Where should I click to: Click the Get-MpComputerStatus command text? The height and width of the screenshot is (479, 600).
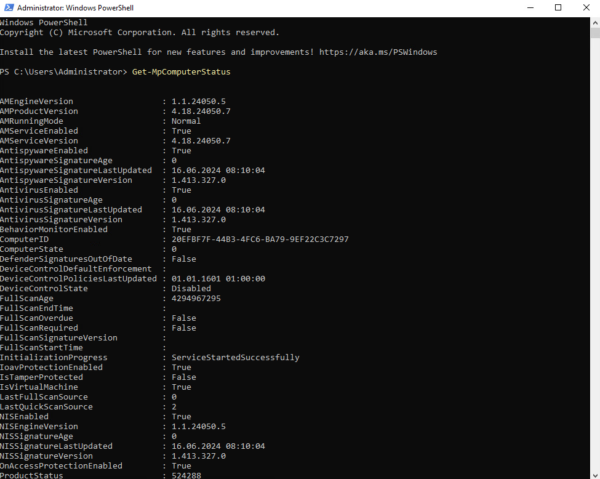(x=181, y=72)
